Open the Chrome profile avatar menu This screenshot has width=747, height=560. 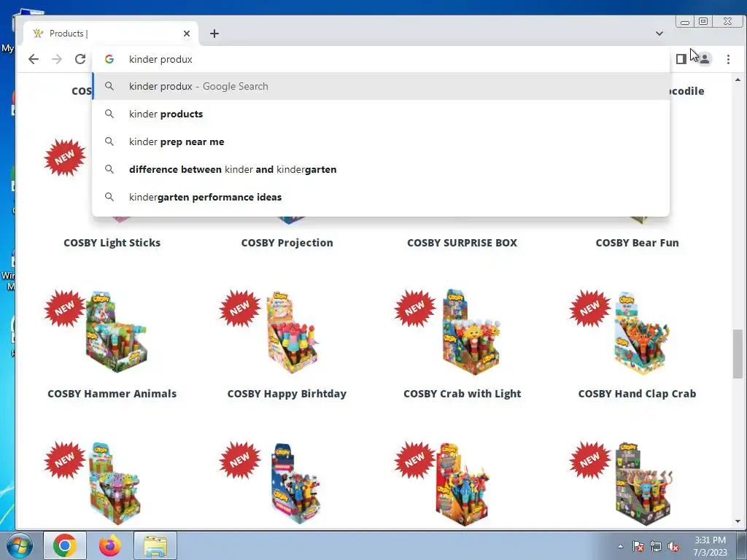point(705,59)
